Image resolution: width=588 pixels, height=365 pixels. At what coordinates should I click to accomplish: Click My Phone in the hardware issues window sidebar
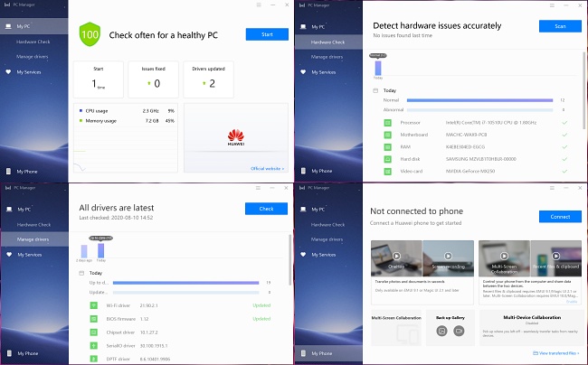point(322,171)
